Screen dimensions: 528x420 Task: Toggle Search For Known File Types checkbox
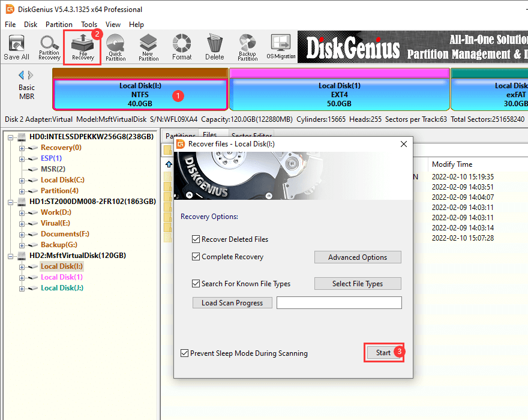tap(196, 284)
